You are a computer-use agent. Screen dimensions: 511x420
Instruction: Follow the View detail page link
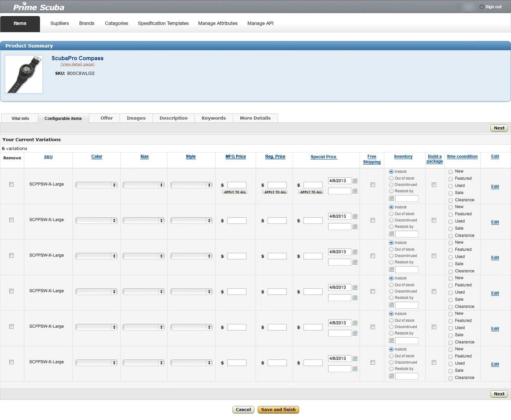[x=77, y=64]
